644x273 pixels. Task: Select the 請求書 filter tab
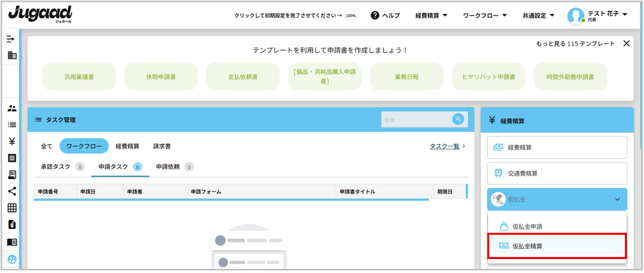click(162, 146)
